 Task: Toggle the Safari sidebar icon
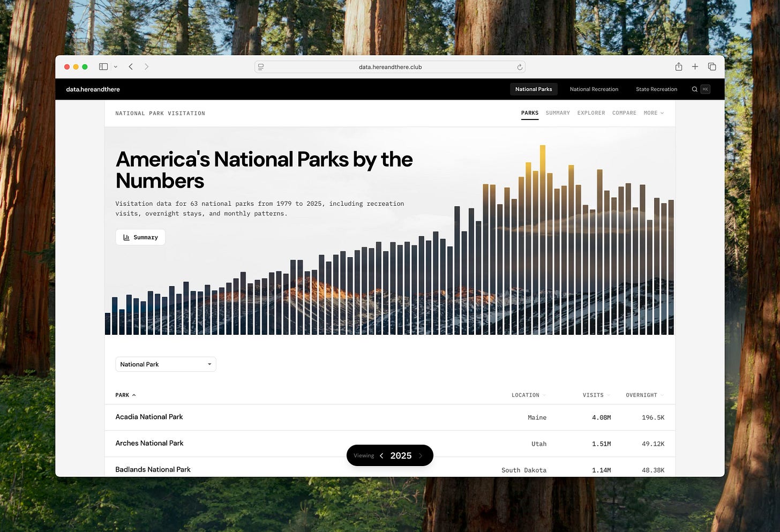pos(103,67)
